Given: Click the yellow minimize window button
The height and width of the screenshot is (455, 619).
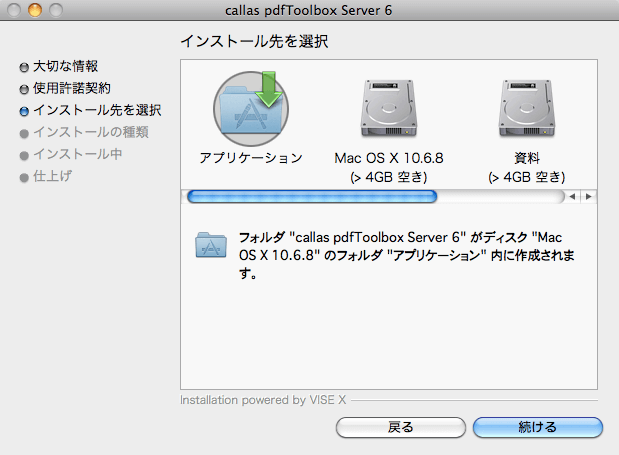Looking at the screenshot, I should tap(35, 10).
